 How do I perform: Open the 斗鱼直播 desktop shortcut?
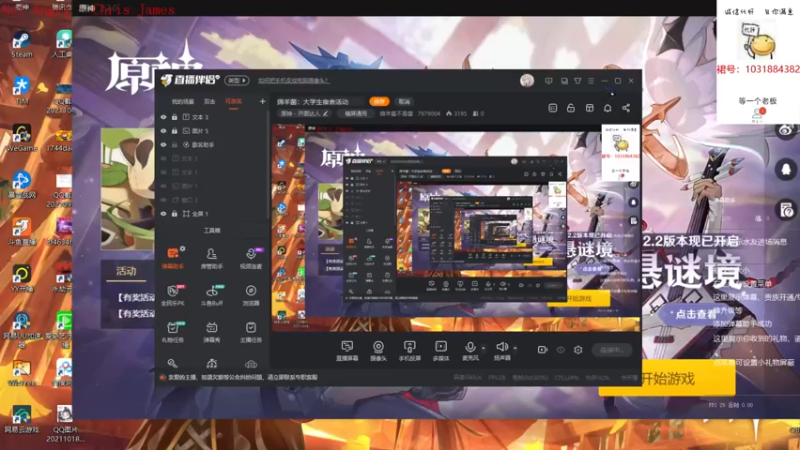coord(21,232)
